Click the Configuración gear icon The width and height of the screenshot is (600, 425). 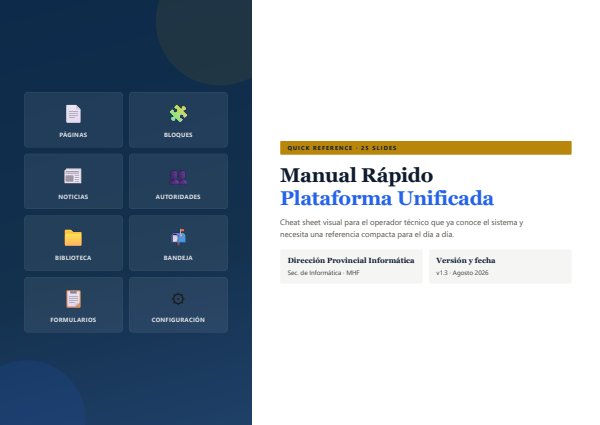[178, 299]
